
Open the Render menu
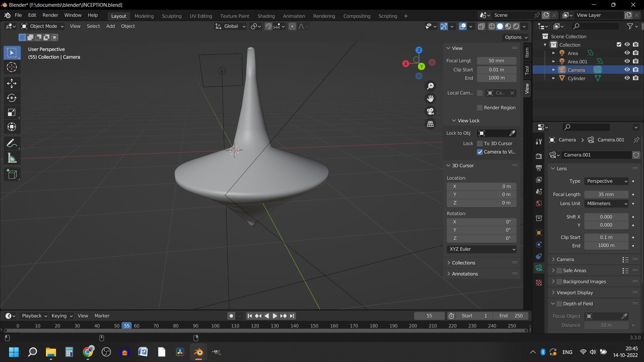tap(50, 15)
